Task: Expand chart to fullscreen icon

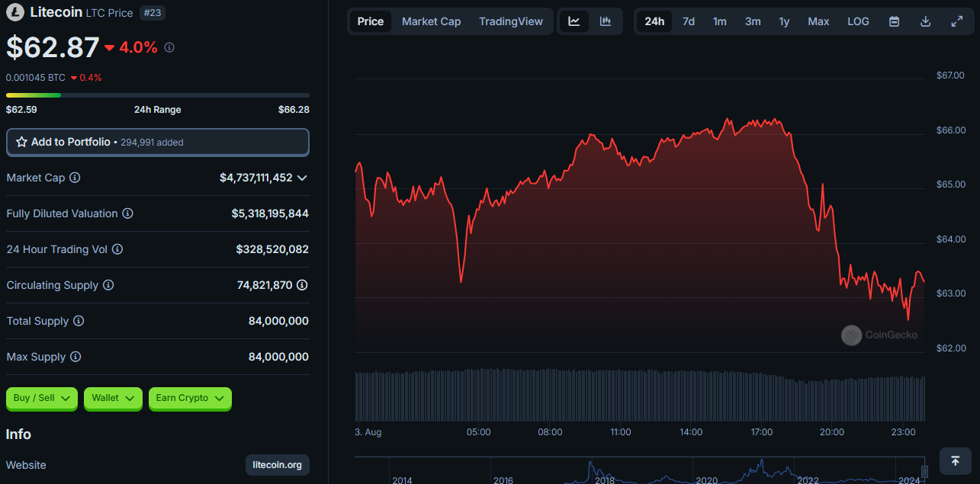Action: [x=957, y=21]
